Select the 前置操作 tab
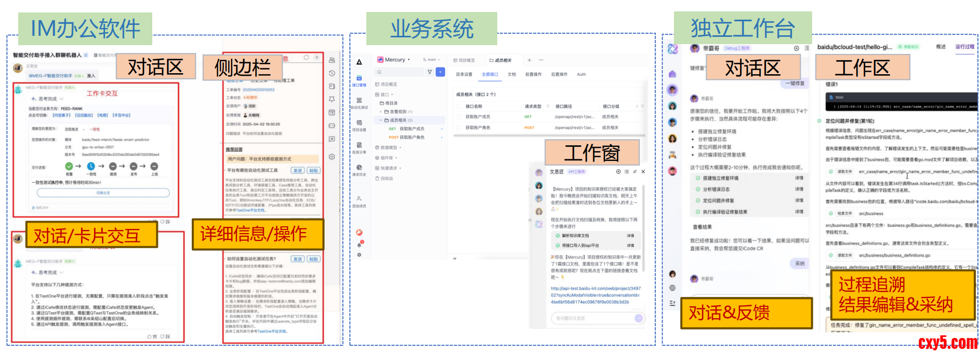The height and width of the screenshot is (353, 980). click(533, 75)
